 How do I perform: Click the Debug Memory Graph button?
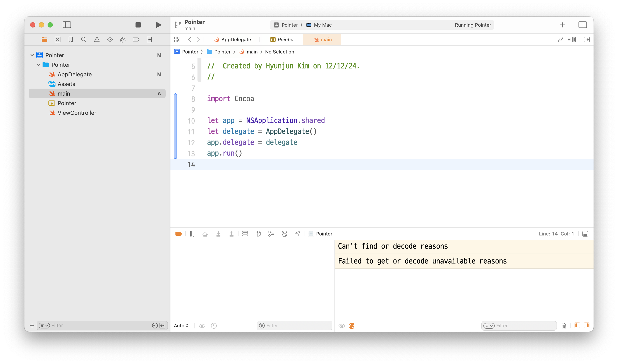(x=271, y=234)
